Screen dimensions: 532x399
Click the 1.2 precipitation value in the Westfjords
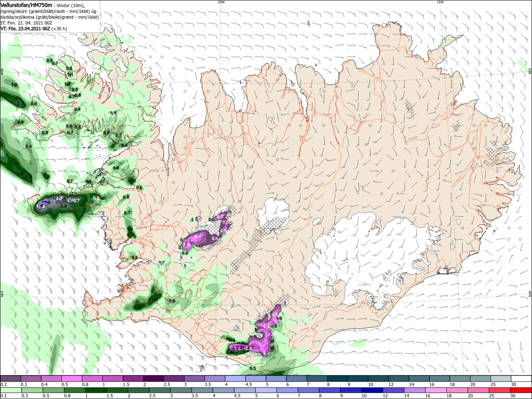(x=67, y=84)
